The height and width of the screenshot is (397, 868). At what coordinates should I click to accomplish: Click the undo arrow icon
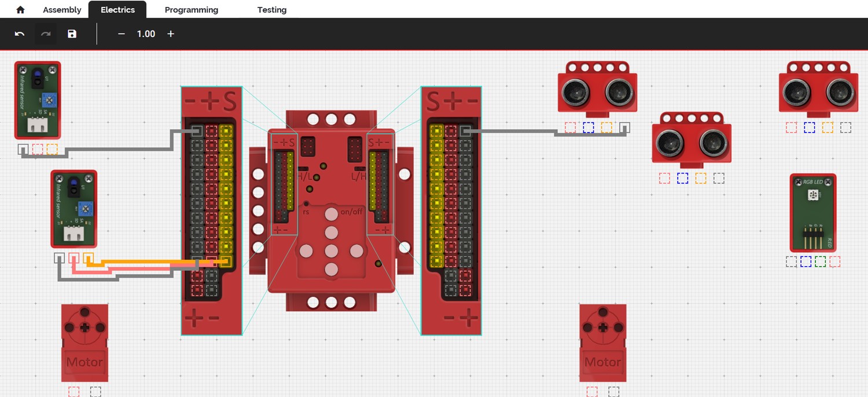(x=20, y=34)
